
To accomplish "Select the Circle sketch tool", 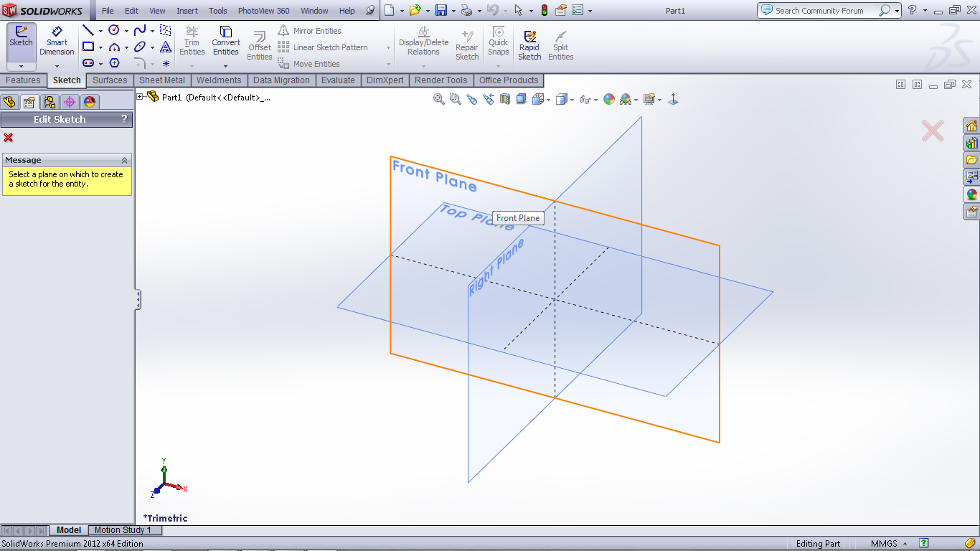I will [x=113, y=30].
